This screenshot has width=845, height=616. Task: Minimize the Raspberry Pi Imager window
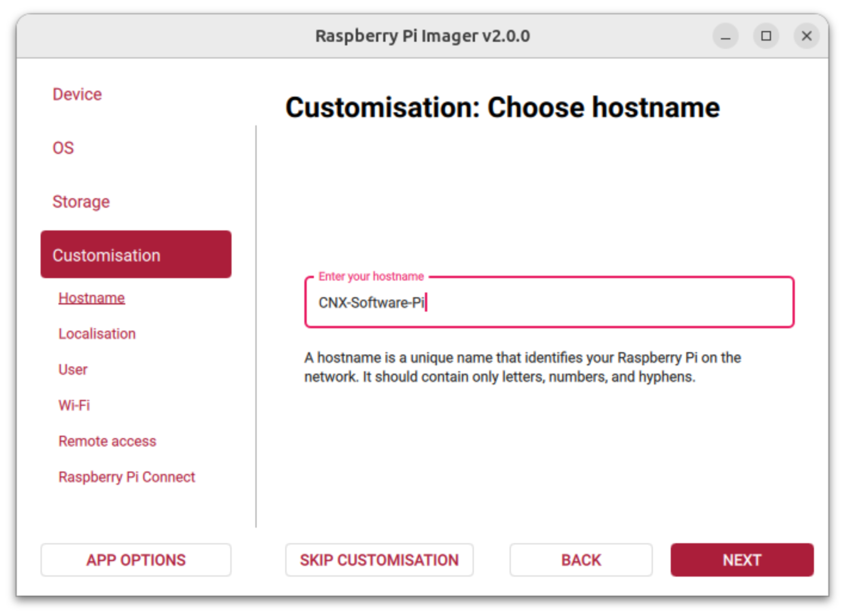point(726,36)
